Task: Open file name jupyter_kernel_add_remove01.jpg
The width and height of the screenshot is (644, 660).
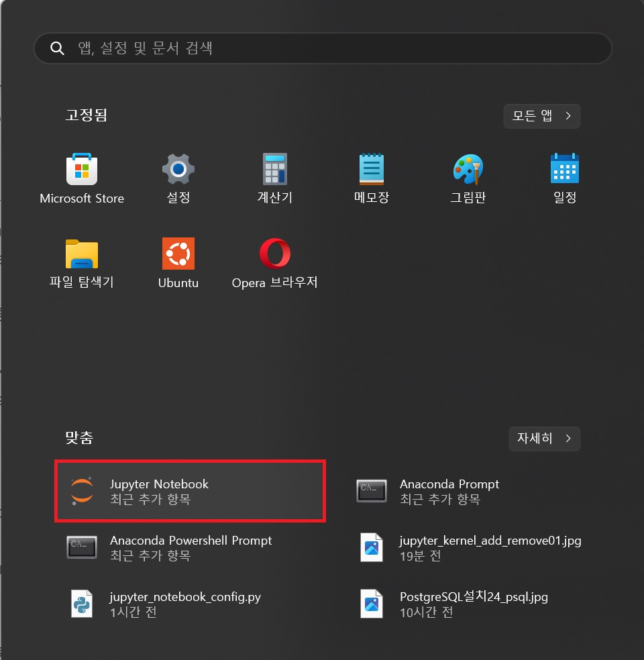Action: click(490, 541)
